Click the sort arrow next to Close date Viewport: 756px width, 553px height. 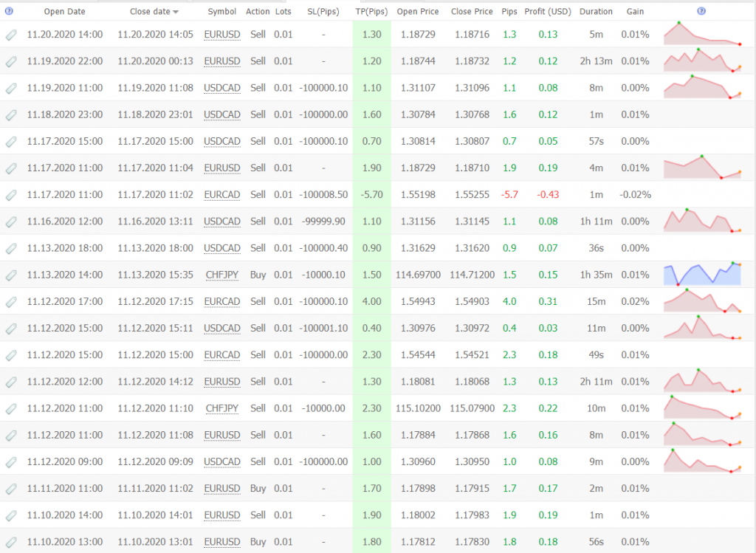coord(176,13)
